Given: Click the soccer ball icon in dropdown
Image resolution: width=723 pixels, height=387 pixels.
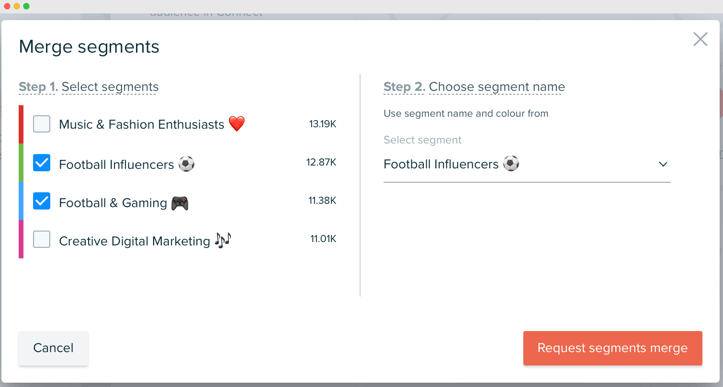Looking at the screenshot, I should pos(511,163).
